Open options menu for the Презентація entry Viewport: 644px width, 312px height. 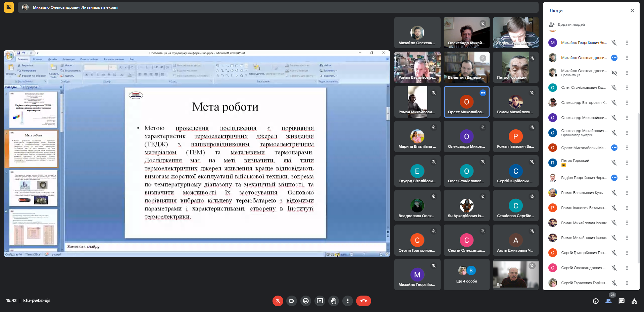[x=627, y=73]
